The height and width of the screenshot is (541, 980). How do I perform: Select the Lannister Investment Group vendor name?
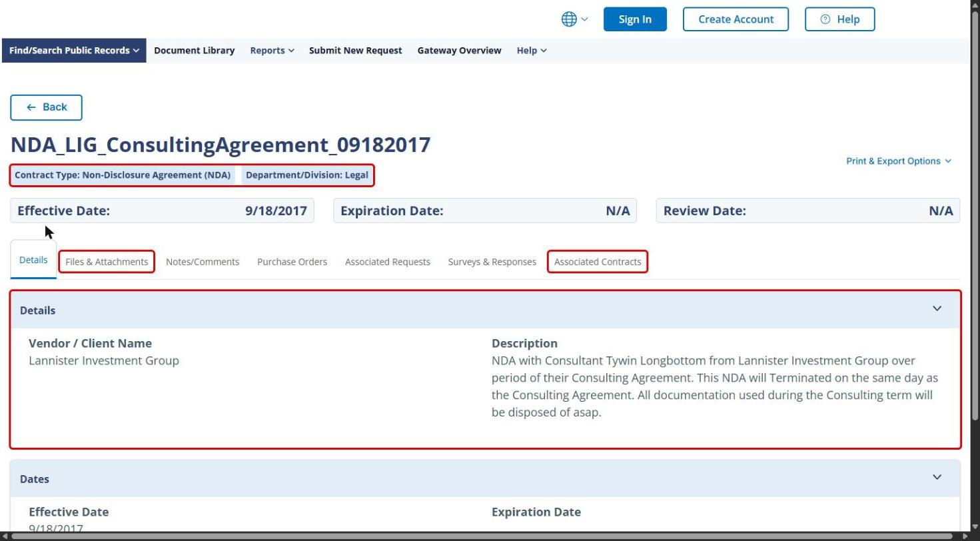pos(104,360)
